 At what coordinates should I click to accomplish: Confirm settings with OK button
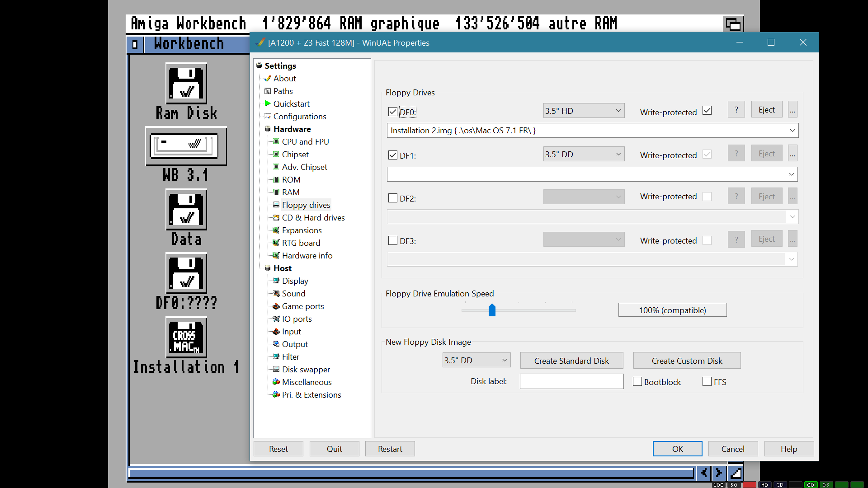click(677, 449)
